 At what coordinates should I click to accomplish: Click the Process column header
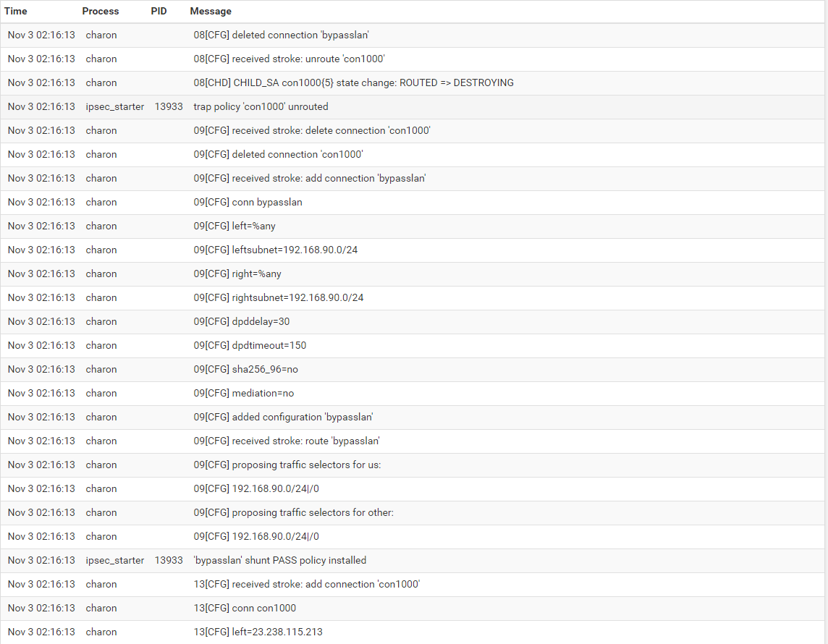click(x=101, y=11)
